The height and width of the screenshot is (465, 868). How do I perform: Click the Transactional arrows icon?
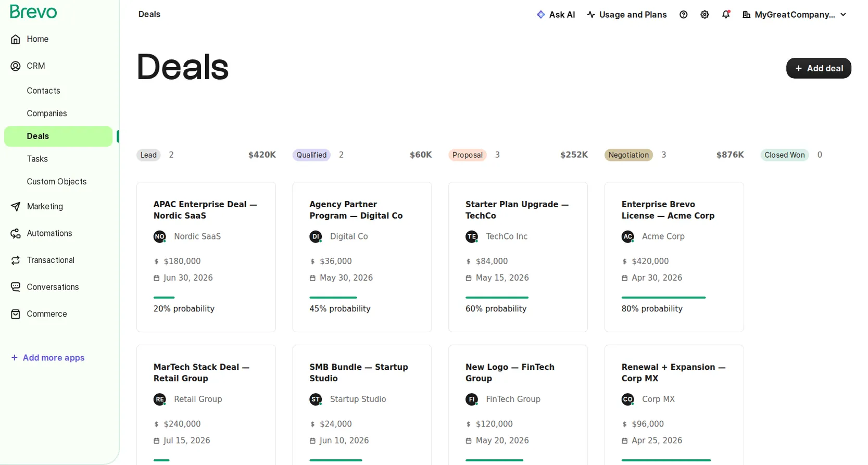tap(16, 260)
